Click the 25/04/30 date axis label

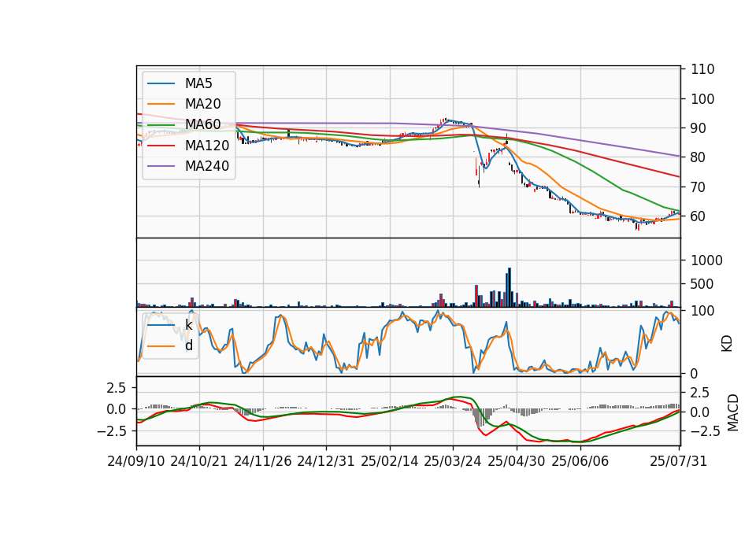517,461
